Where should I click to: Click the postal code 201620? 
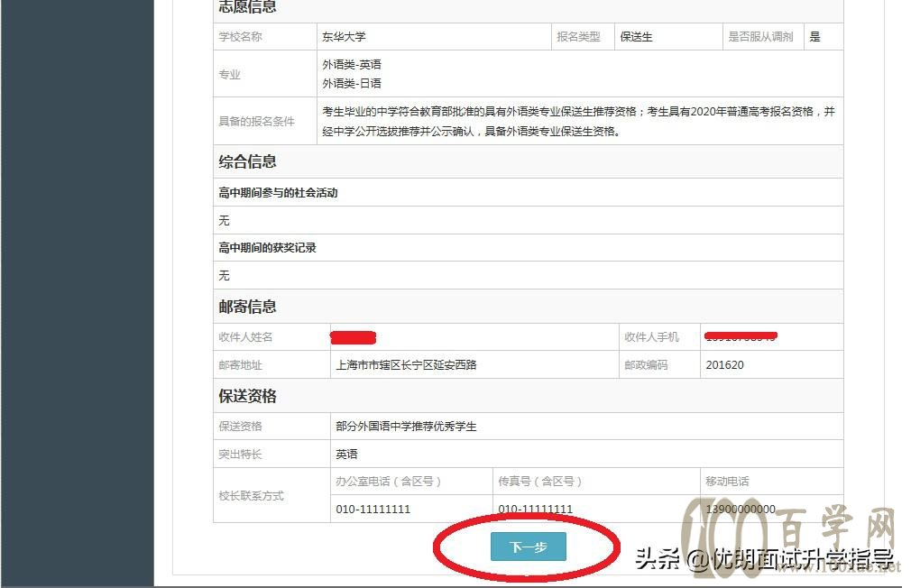(724, 365)
